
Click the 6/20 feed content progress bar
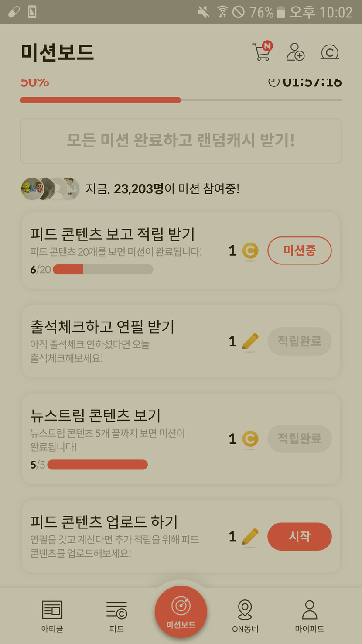(103, 270)
